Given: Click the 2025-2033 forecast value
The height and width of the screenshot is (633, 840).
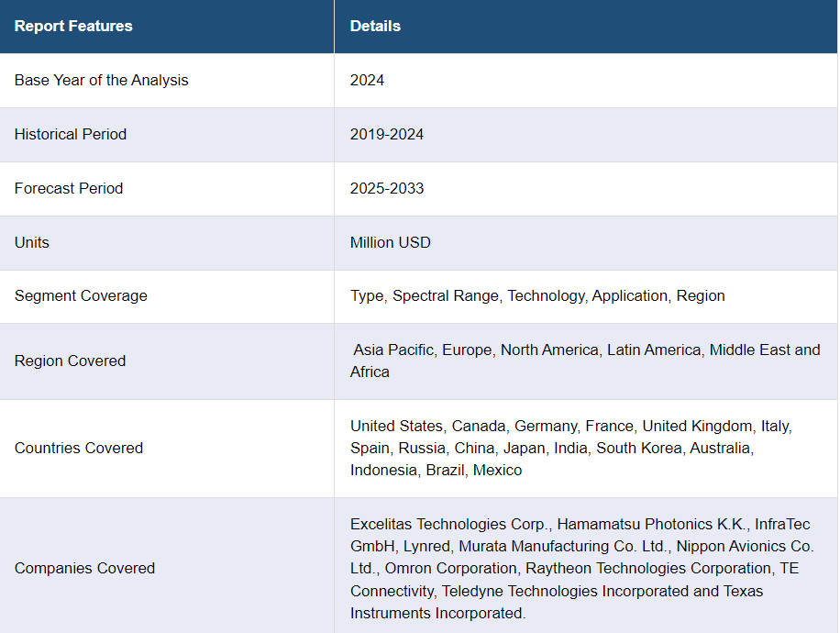Looking at the screenshot, I should point(387,188).
